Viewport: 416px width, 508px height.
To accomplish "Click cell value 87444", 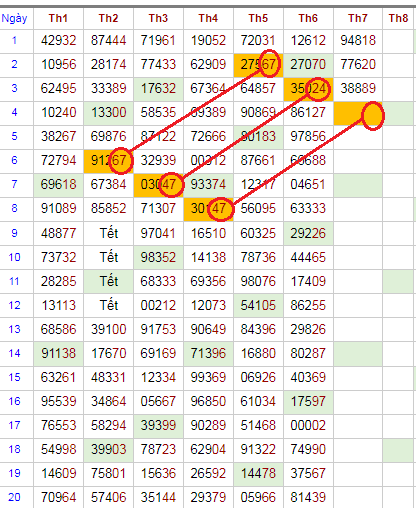I will click(x=108, y=40).
